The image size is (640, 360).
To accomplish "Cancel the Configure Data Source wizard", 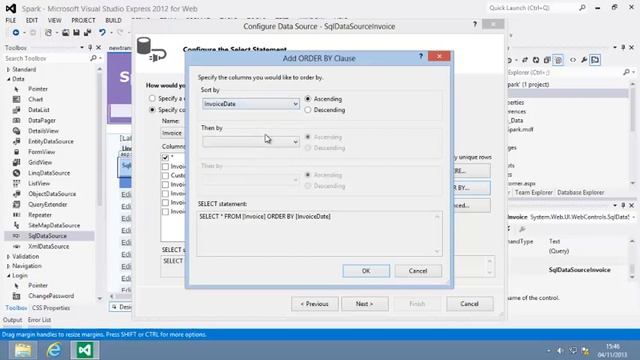I will pyautogui.click(x=469, y=304).
